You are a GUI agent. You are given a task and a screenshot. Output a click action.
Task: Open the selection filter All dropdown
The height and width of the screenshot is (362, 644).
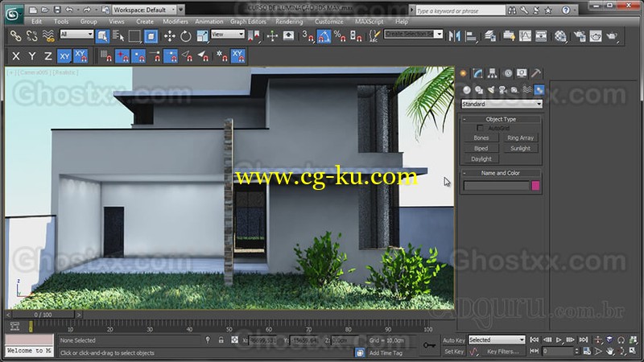click(x=76, y=35)
